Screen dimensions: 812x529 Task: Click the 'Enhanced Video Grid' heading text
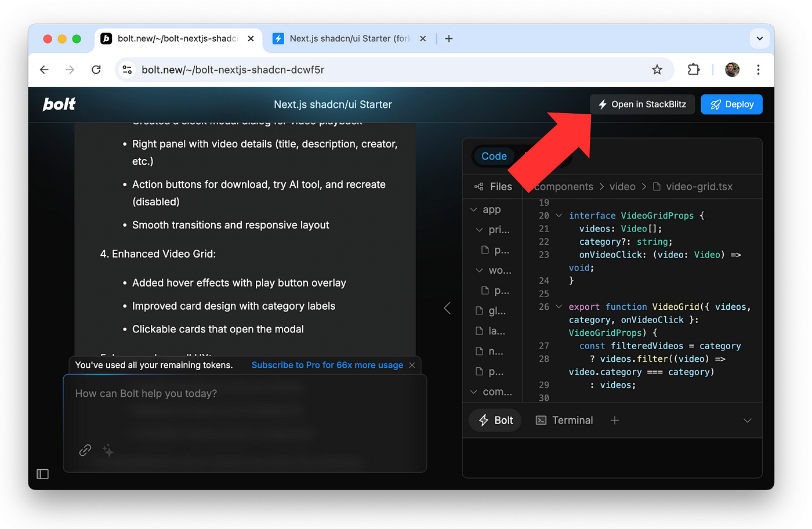pyautogui.click(x=164, y=254)
